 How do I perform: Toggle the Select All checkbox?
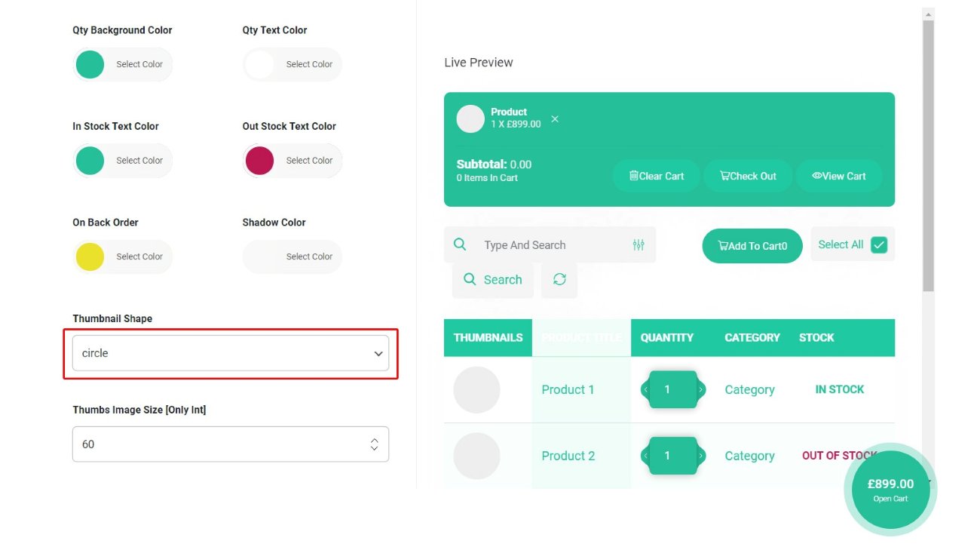(x=879, y=244)
